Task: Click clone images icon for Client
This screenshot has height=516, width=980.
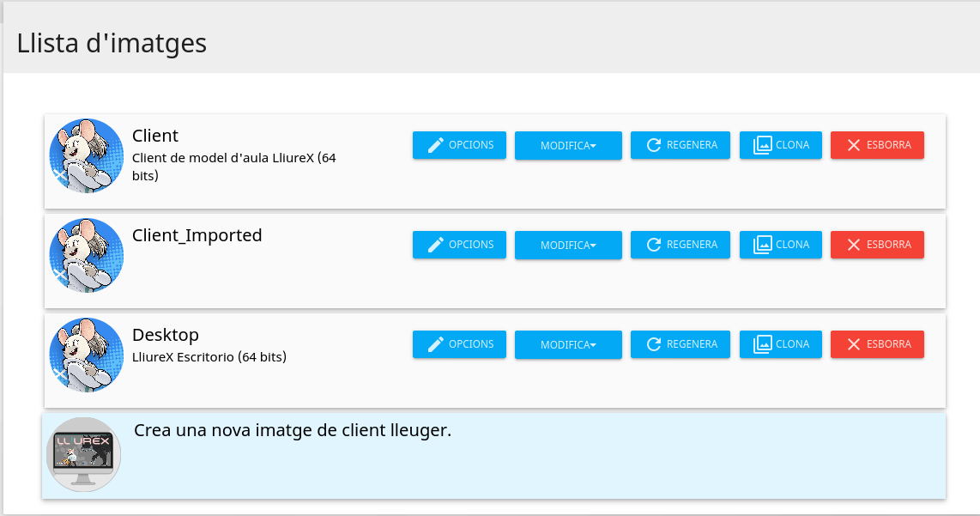Action: [762, 145]
